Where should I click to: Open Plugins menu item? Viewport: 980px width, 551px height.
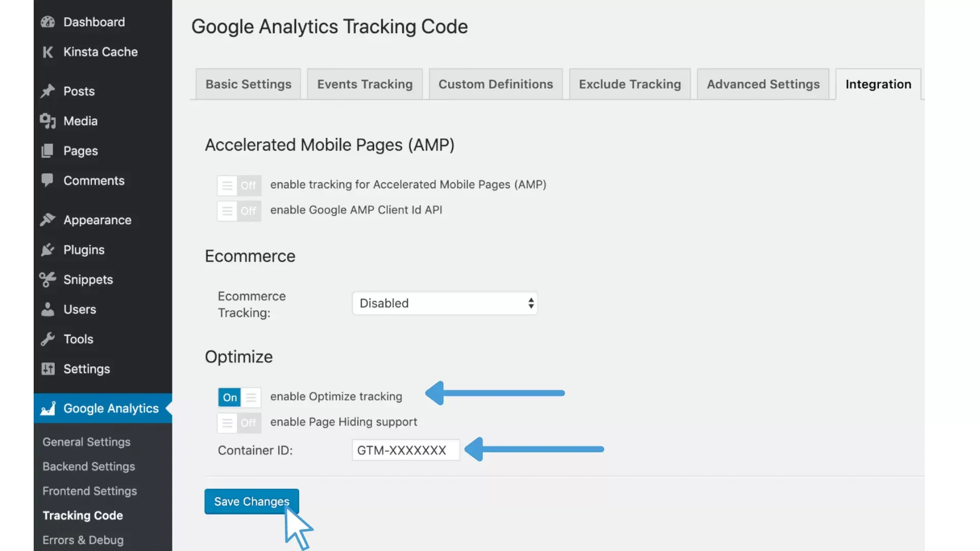click(x=103, y=249)
